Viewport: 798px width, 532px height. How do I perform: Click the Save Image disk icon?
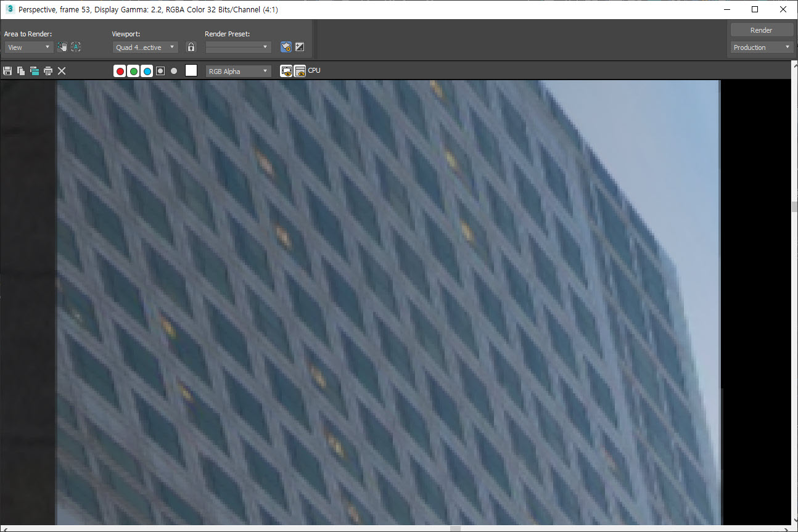click(7, 71)
